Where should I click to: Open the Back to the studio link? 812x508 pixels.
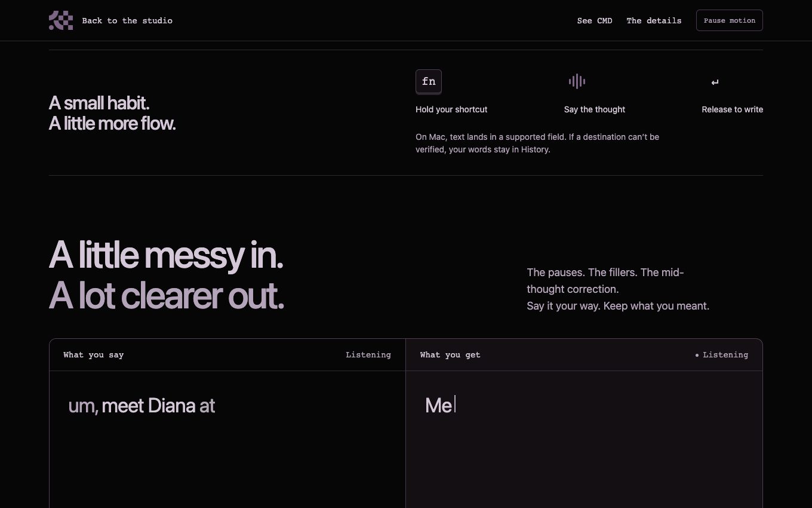(127, 20)
